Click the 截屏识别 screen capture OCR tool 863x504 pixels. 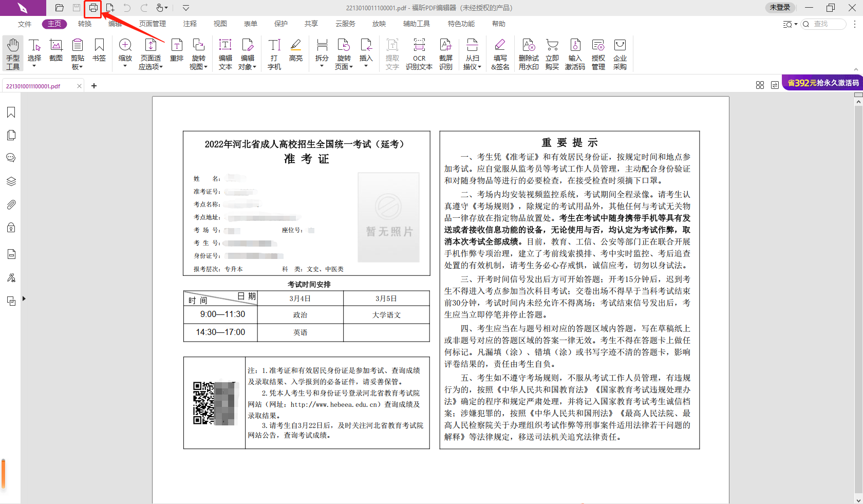[x=446, y=53]
